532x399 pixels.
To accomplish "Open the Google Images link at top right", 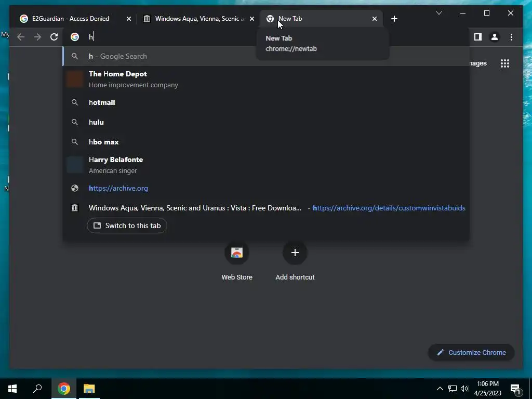I will pos(478,63).
